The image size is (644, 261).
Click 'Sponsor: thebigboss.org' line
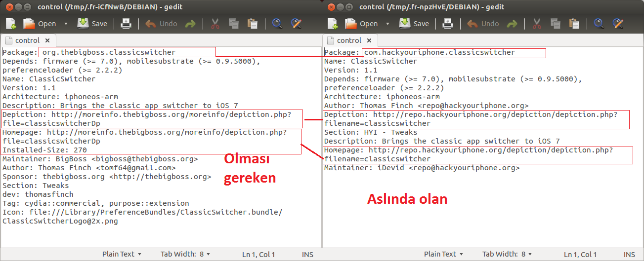point(107,177)
